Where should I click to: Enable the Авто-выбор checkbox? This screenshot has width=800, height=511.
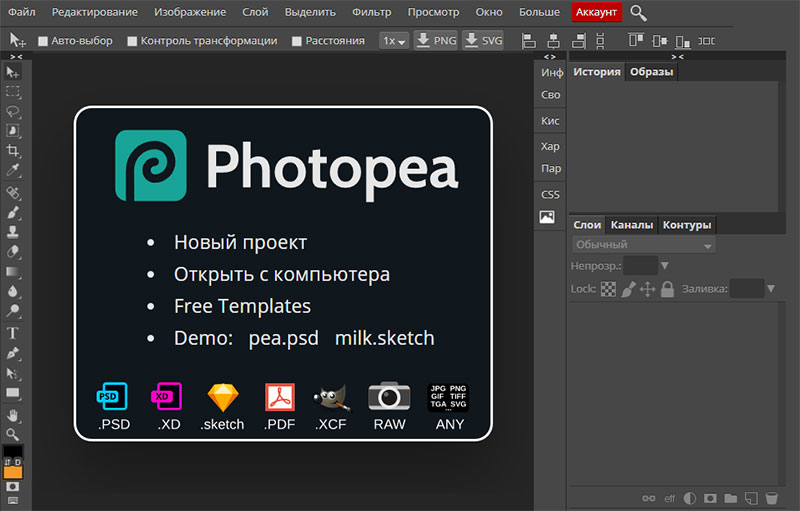[43, 41]
